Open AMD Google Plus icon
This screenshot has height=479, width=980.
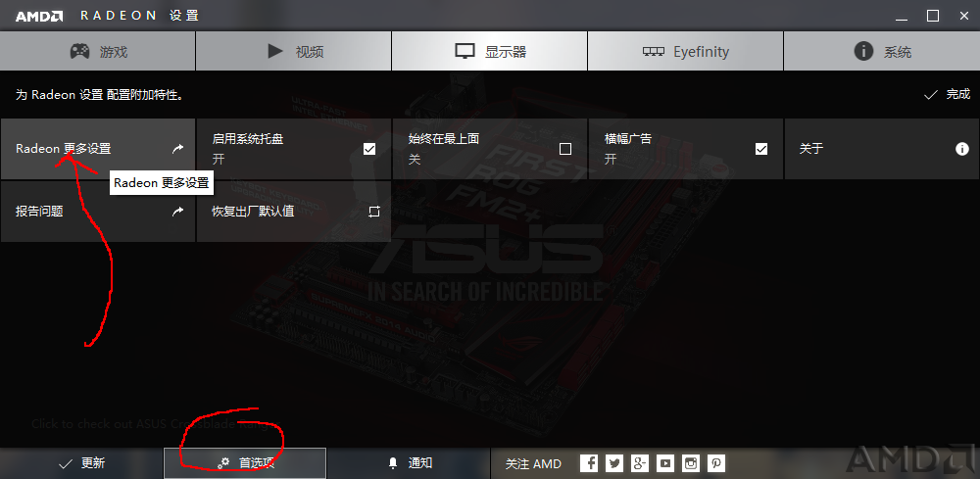[640, 463]
